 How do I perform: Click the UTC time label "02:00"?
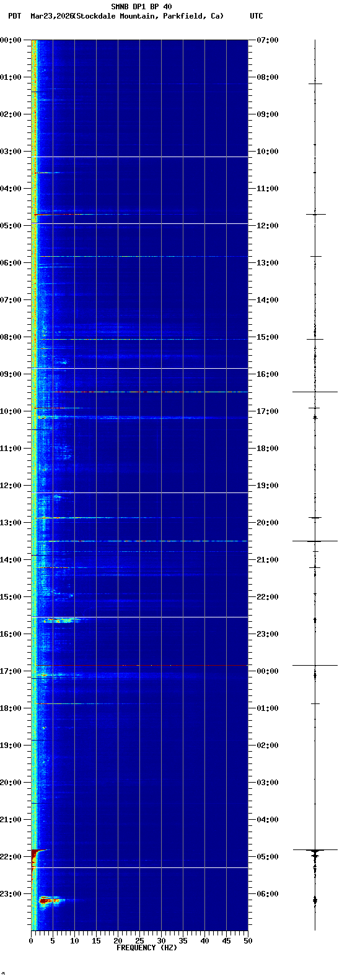(x=268, y=746)
